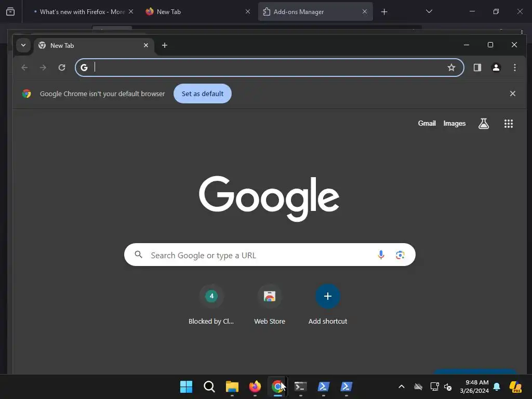Image resolution: width=532 pixels, height=399 pixels.
Task: Click the Search Google or type a URL box
Action: coord(270,255)
